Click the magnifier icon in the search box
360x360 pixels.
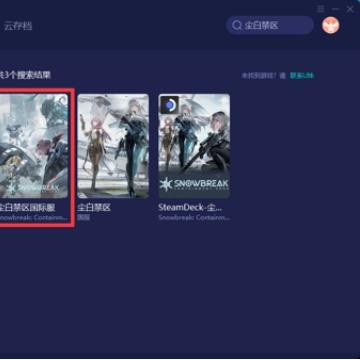[x=237, y=25]
